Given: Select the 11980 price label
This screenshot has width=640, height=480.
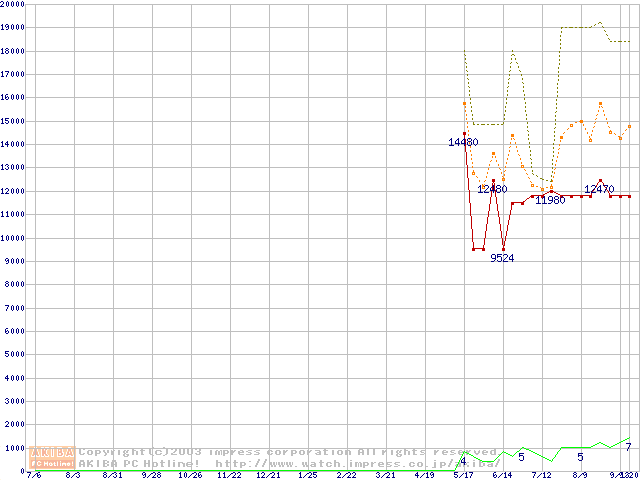Looking at the screenshot, I should (551, 200).
